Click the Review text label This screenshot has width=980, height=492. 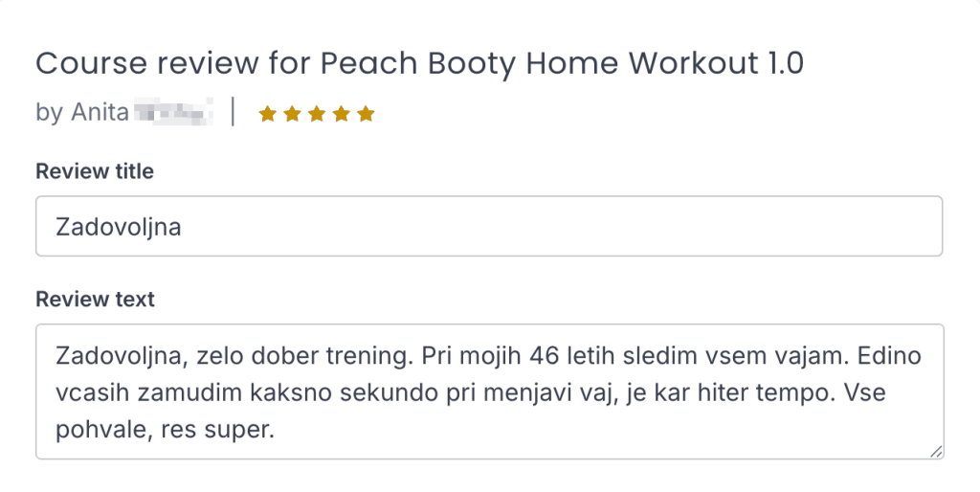point(95,300)
